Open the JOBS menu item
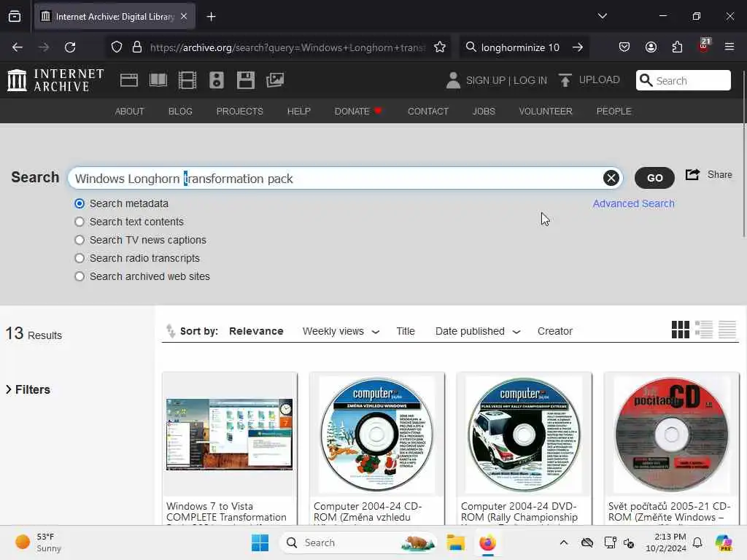The width and height of the screenshot is (747, 560). coord(484,111)
